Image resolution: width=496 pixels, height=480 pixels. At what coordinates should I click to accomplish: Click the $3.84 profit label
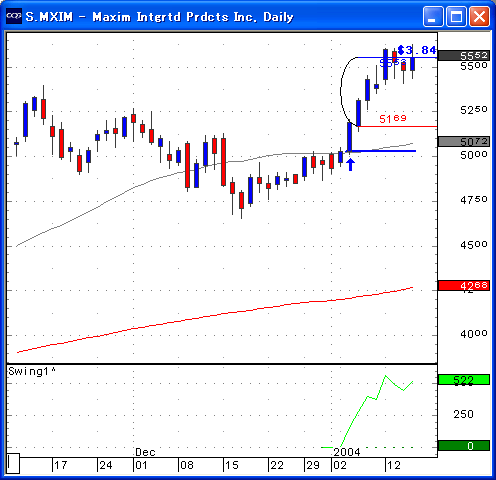click(417, 50)
